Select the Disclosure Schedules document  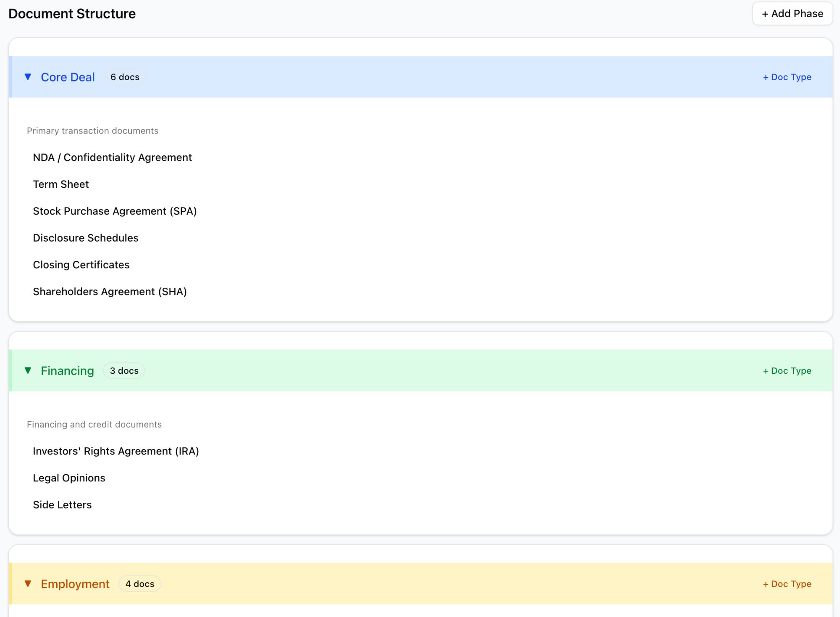point(86,238)
